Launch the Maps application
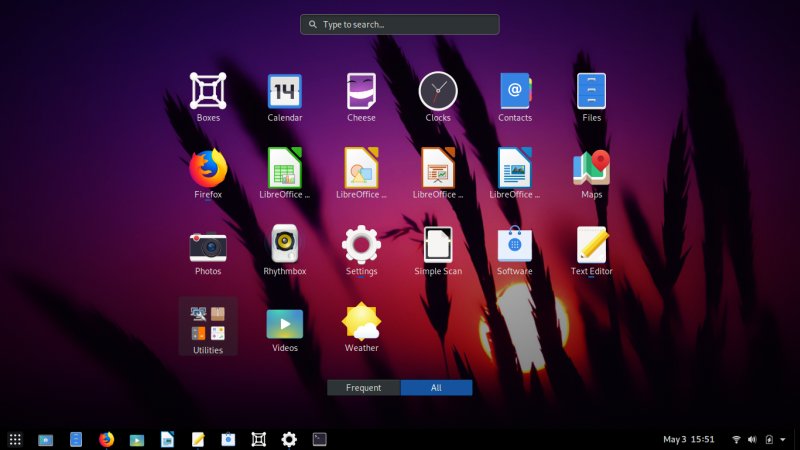800x450 pixels. [x=591, y=173]
